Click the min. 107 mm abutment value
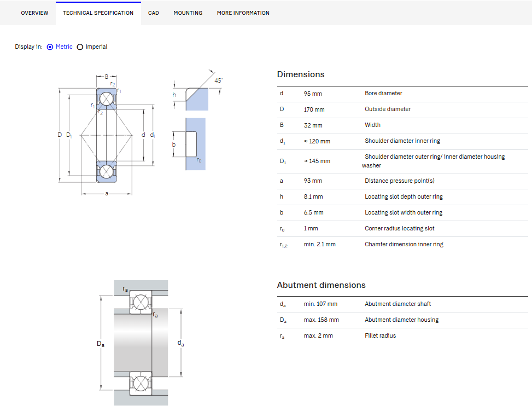This screenshot has height=411, width=532. [320, 304]
